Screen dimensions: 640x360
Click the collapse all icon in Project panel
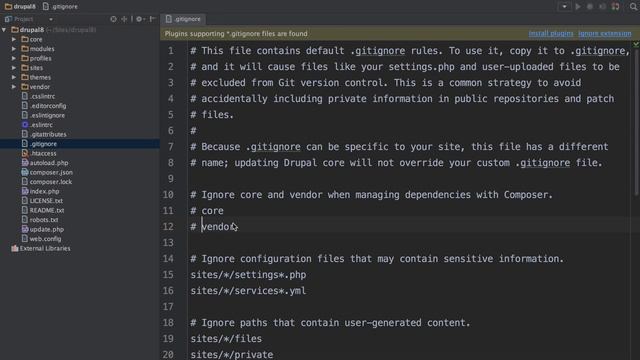pyautogui.click(x=124, y=19)
